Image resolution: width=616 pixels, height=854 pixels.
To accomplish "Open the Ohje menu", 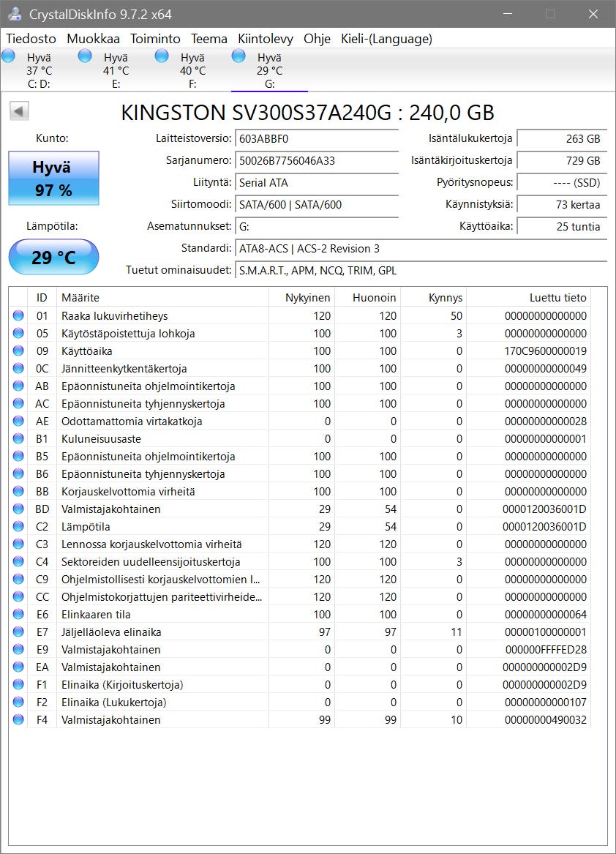I will pyautogui.click(x=317, y=39).
